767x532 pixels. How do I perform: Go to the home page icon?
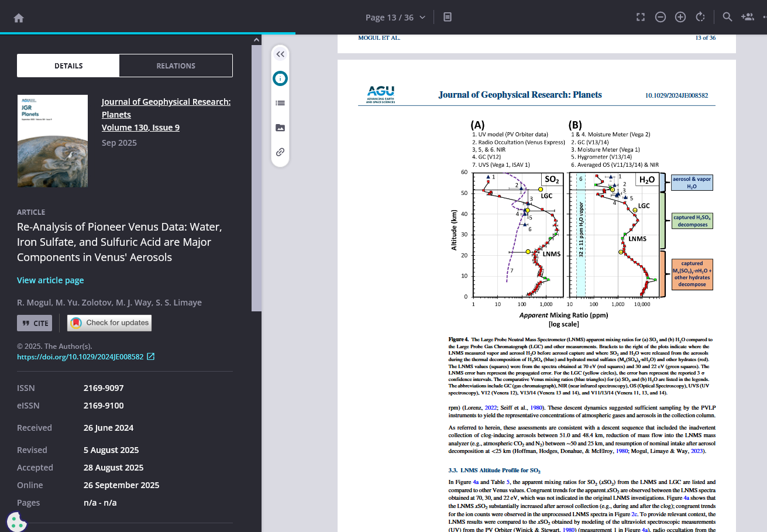point(19,18)
